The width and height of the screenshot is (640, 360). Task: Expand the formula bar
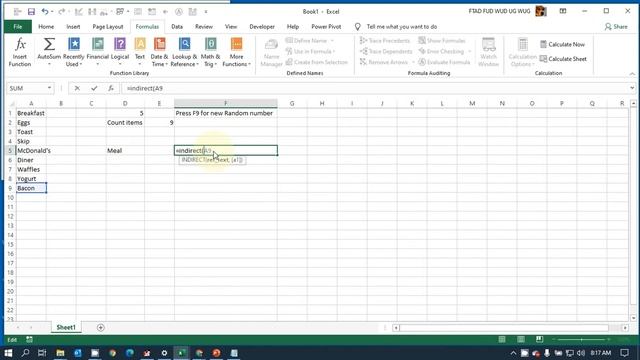point(632,88)
